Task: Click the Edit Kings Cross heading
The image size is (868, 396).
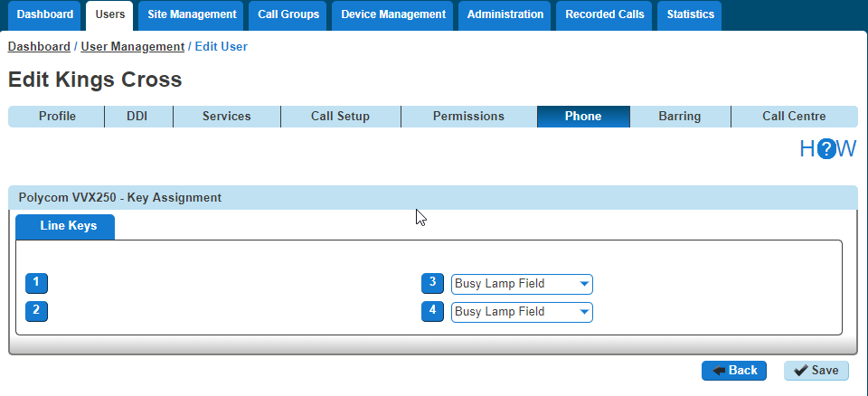Action: pyautogui.click(x=95, y=80)
